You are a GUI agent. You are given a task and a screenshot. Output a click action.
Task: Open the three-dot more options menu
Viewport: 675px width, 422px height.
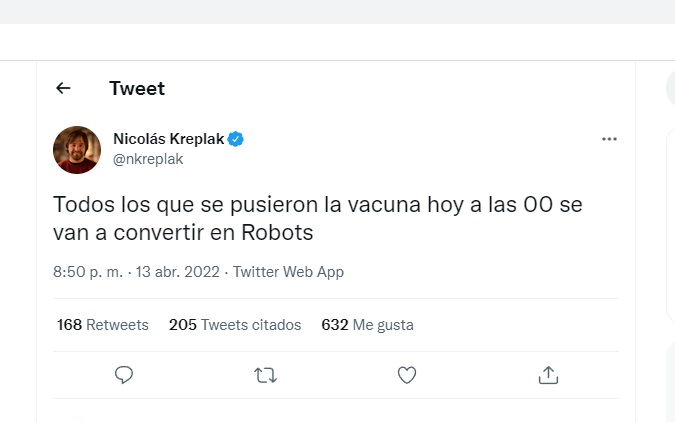(x=609, y=139)
